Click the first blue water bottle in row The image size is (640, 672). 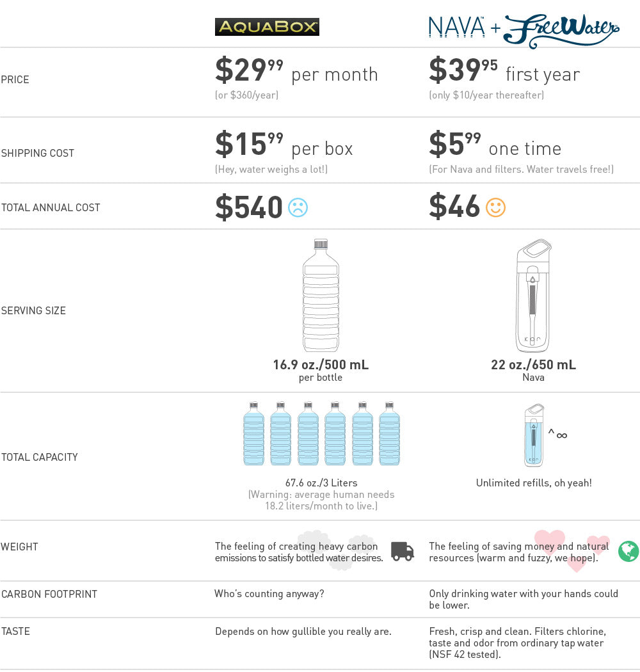pos(253,433)
